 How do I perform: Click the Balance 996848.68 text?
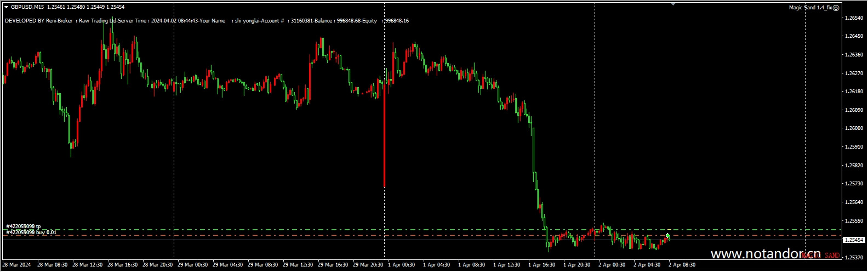(x=339, y=21)
